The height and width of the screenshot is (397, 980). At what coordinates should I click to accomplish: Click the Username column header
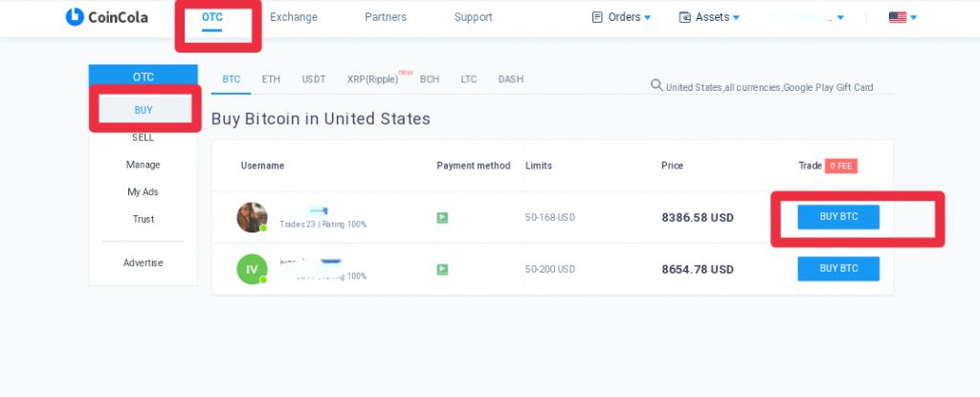coord(262,165)
